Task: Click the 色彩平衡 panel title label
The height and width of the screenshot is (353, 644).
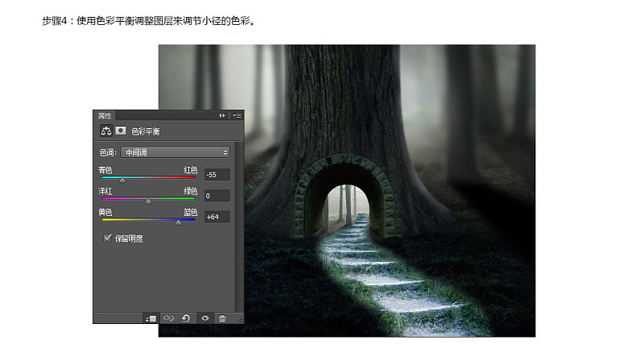Action: pos(146,131)
